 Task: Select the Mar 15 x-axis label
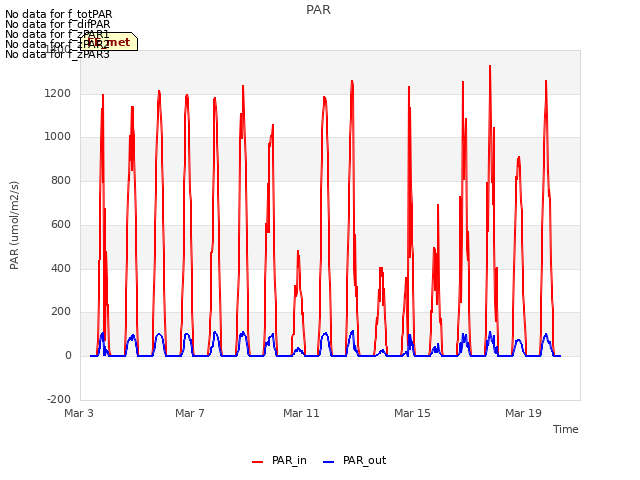click(x=412, y=413)
